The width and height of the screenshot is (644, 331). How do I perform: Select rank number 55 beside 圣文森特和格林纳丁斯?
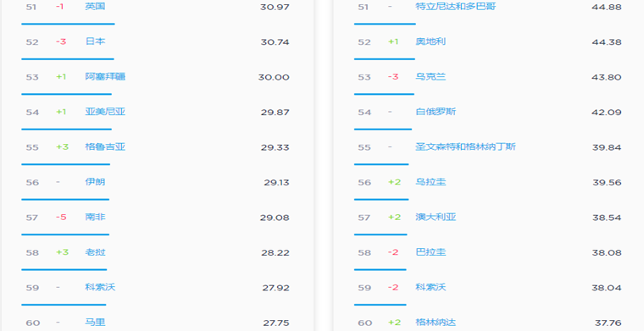pyautogui.click(x=364, y=147)
